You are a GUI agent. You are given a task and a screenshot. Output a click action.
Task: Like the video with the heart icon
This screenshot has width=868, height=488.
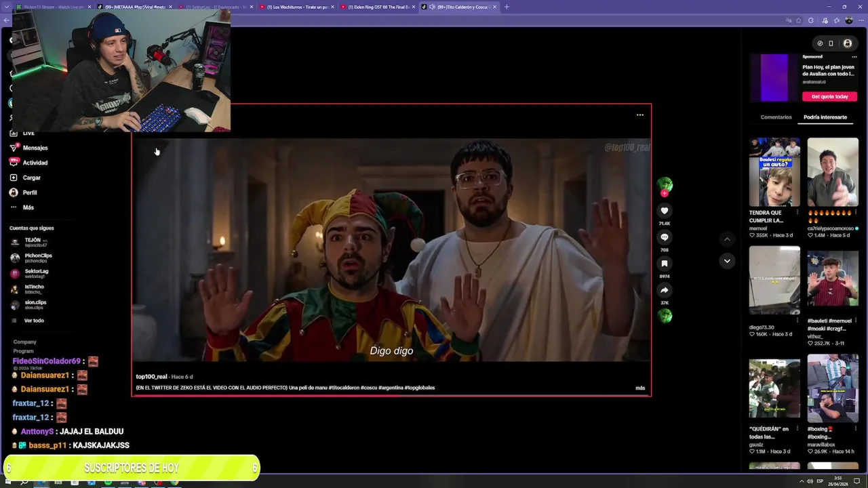click(x=665, y=211)
